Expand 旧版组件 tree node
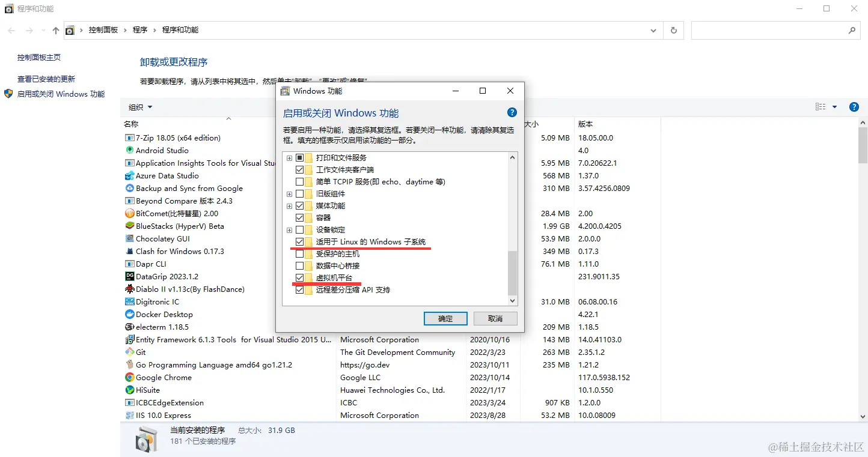Viewport: 868px width, 457px height. click(x=289, y=194)
